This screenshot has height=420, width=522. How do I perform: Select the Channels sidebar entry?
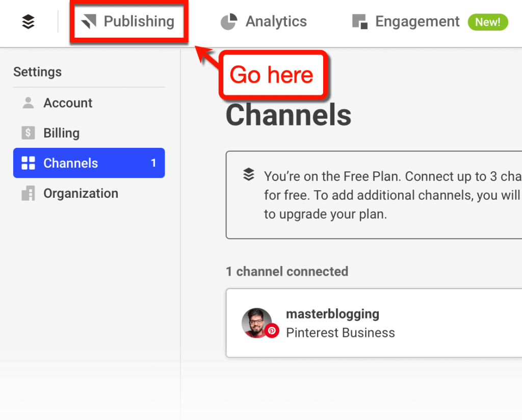click(71, 163)
